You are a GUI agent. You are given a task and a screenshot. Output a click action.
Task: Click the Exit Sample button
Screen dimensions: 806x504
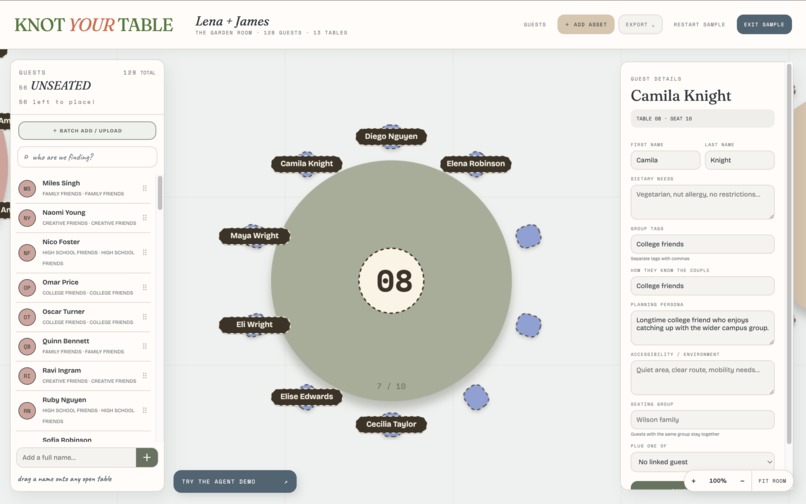point(764,24)
